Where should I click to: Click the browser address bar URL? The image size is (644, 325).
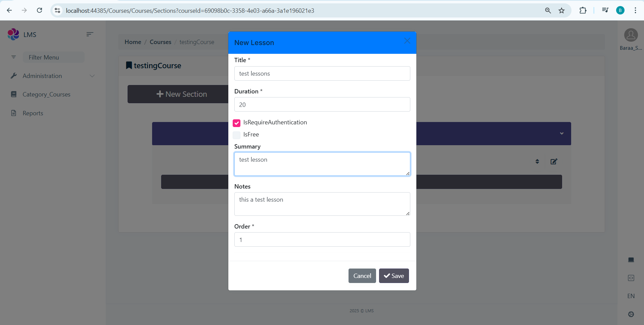pyautogui.click(x=190, y=10)
